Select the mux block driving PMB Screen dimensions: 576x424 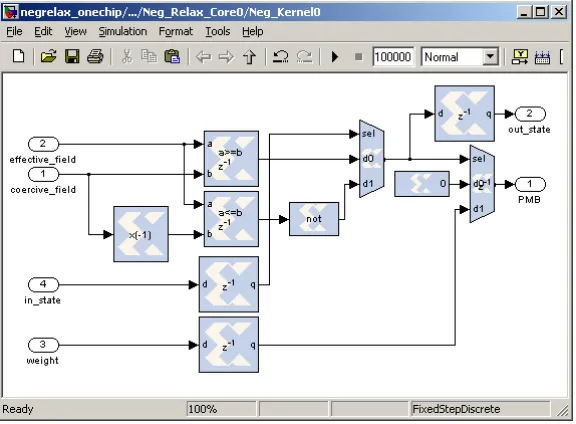[482, 184]
